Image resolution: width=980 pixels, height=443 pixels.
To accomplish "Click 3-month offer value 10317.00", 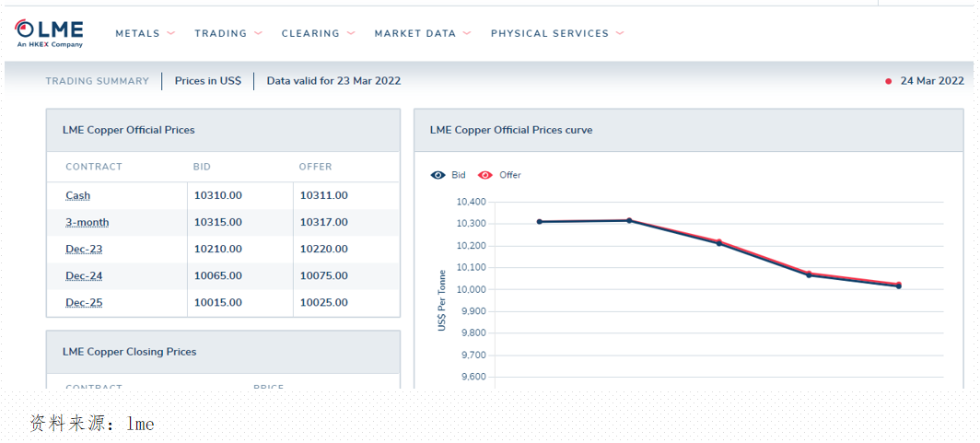I will click(x=324, y=223).
